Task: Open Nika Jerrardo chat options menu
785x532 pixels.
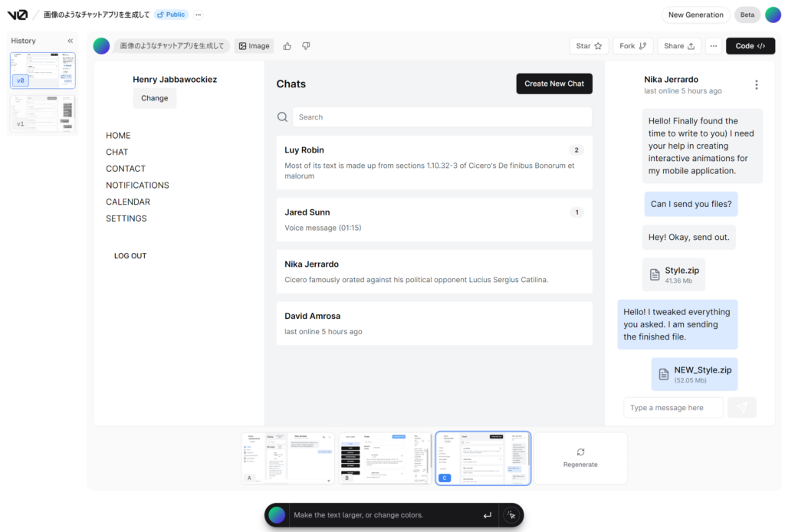Action: tap(757, 85)
